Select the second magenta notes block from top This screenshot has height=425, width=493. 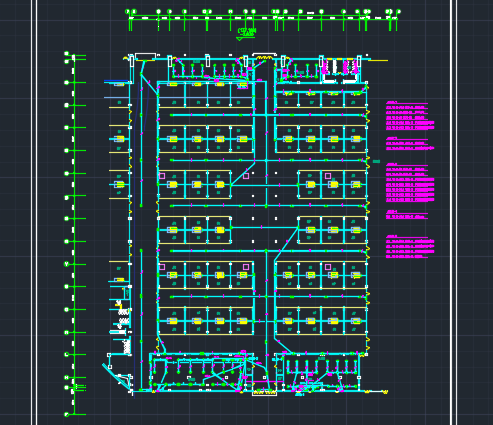tap(410, 144)
